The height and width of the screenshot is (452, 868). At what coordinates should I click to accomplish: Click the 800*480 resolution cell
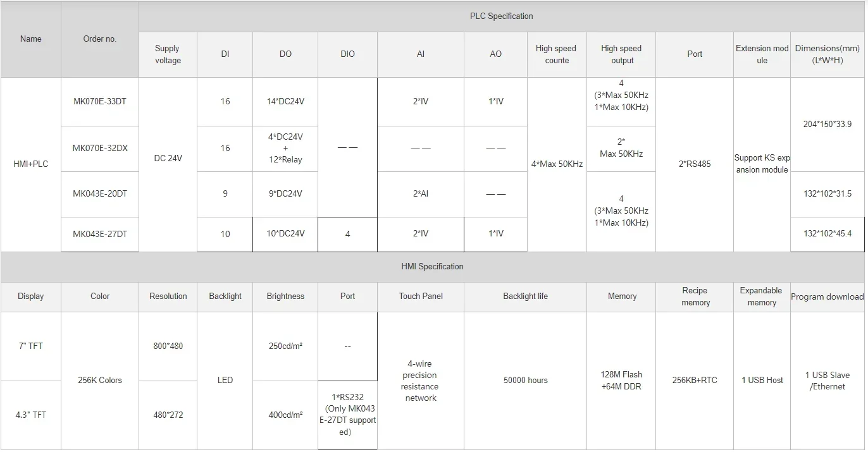168,346
